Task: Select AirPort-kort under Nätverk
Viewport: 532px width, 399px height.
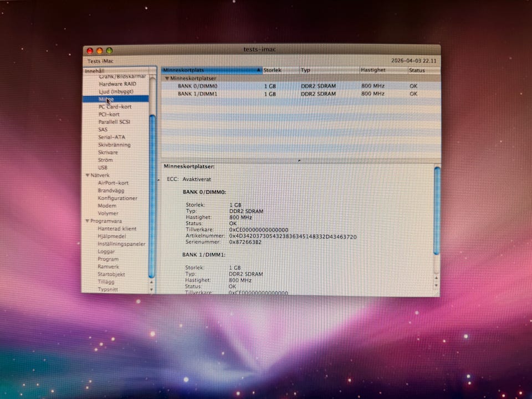Action: click(x=113, y=183)
